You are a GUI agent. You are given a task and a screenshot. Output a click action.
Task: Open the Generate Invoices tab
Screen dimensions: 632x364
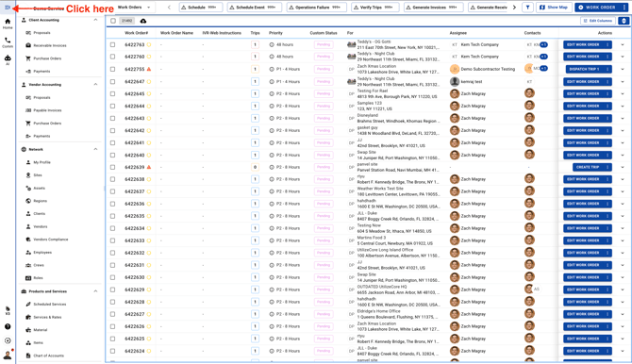click(433, 8)
